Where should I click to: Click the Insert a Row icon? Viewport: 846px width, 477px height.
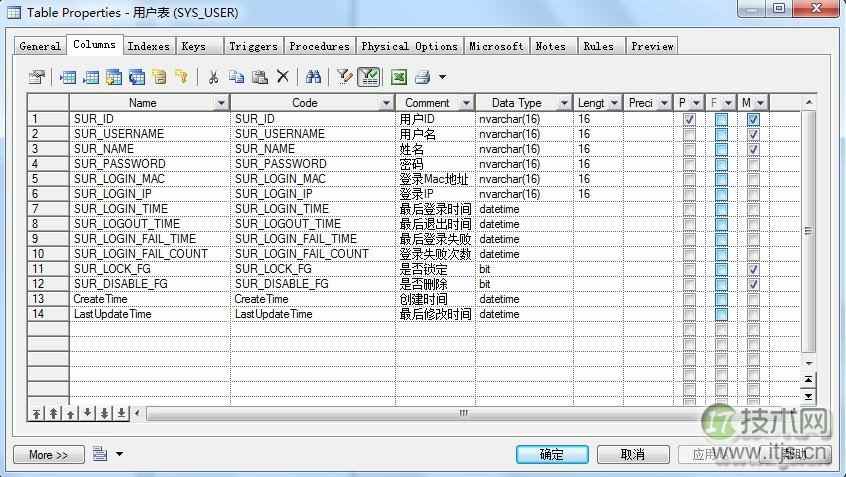tap(69, 76)
